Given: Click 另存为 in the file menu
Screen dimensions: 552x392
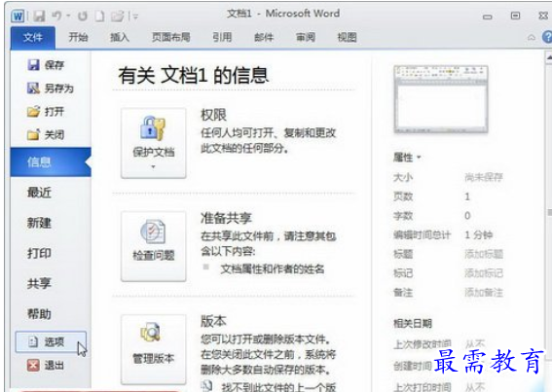Looking at the screenshot, I should [50, 89].
